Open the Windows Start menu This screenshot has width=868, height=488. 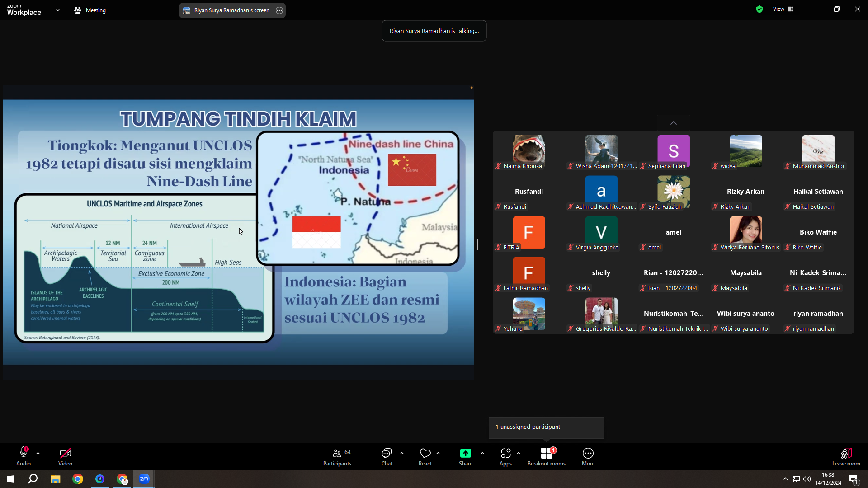click(x=11, y=479)
